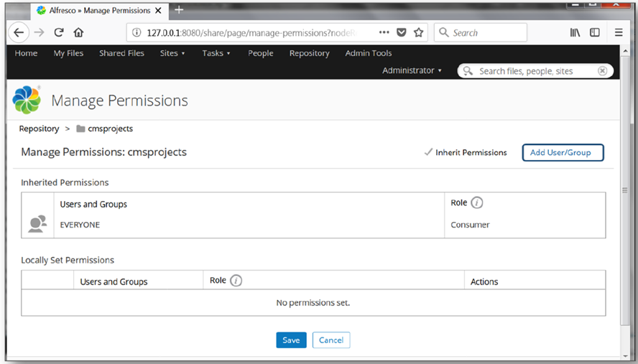Open Admin Tools in the navigation

[368, 53]
